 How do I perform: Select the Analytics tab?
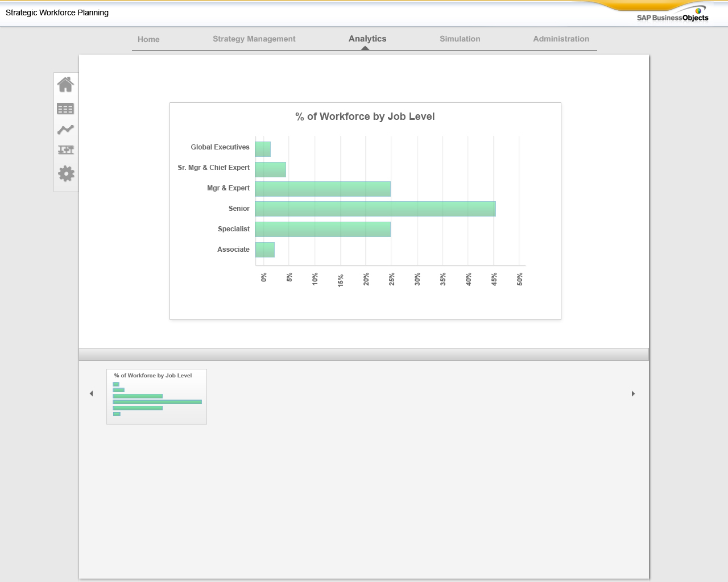pyautogui.click(x=367, y=39)
